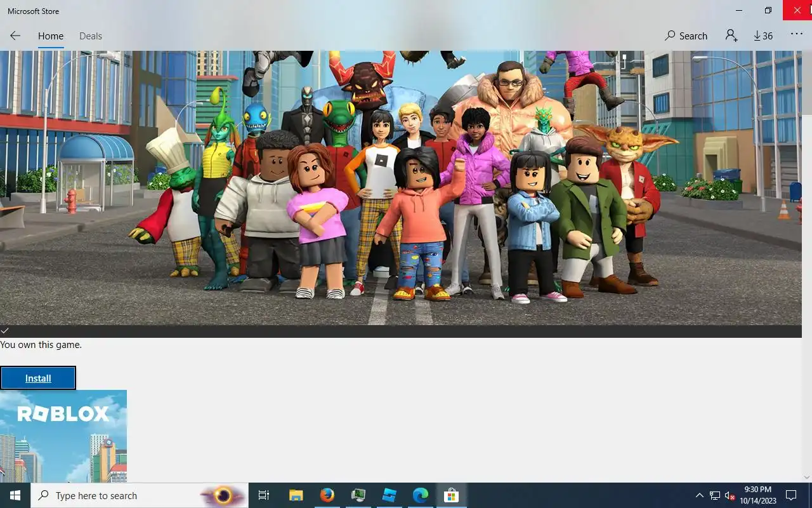
Task: Open the Windows Start menu
Action: coord(15,495)
